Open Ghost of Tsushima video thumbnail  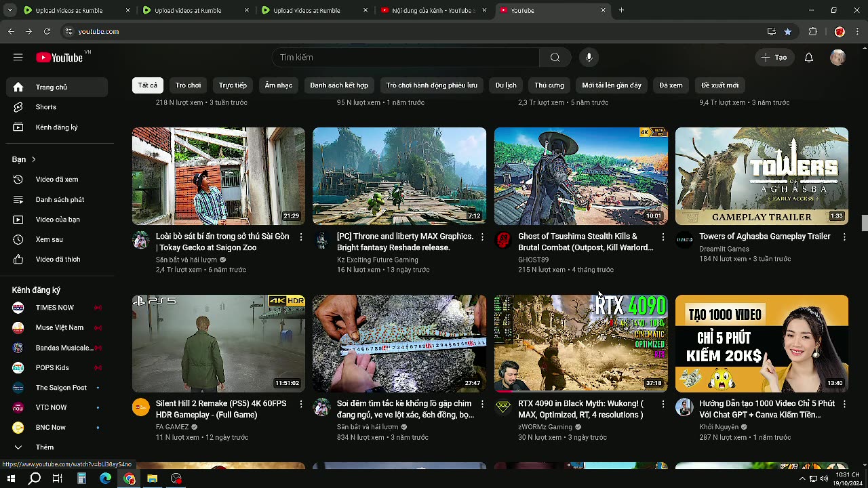tap(580, 176)
